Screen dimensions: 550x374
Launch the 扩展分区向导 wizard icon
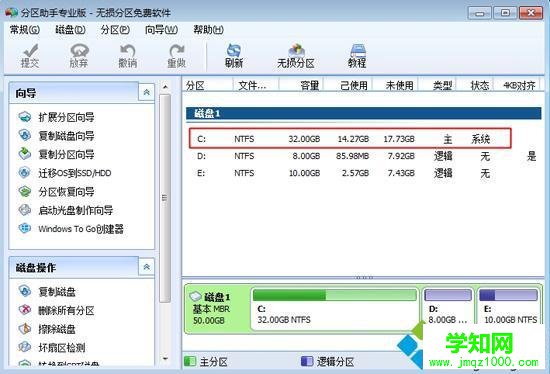[25, 117]
